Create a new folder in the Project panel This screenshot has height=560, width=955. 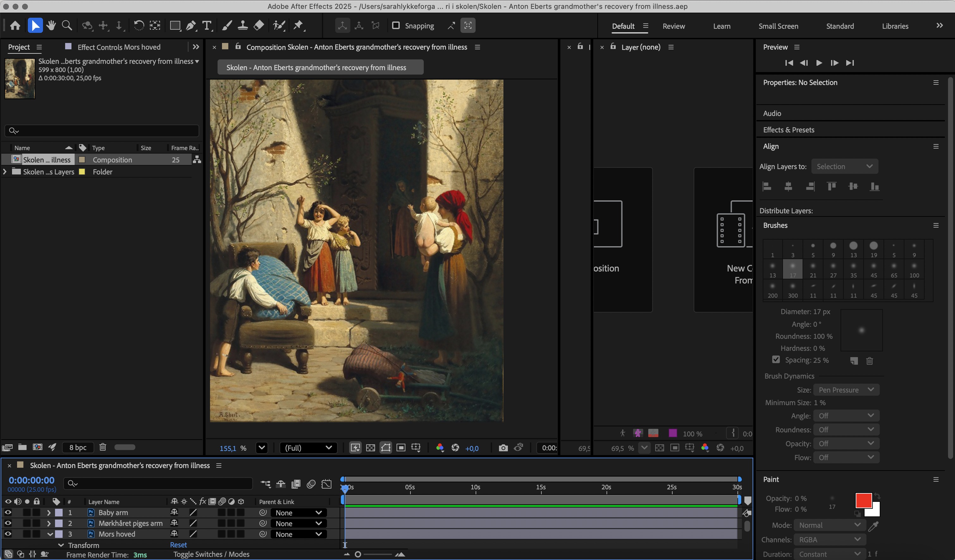pos(22,447)
